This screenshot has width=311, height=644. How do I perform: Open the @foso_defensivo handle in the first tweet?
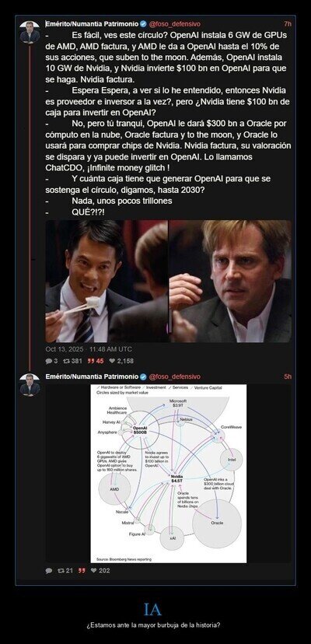[174, 24]
